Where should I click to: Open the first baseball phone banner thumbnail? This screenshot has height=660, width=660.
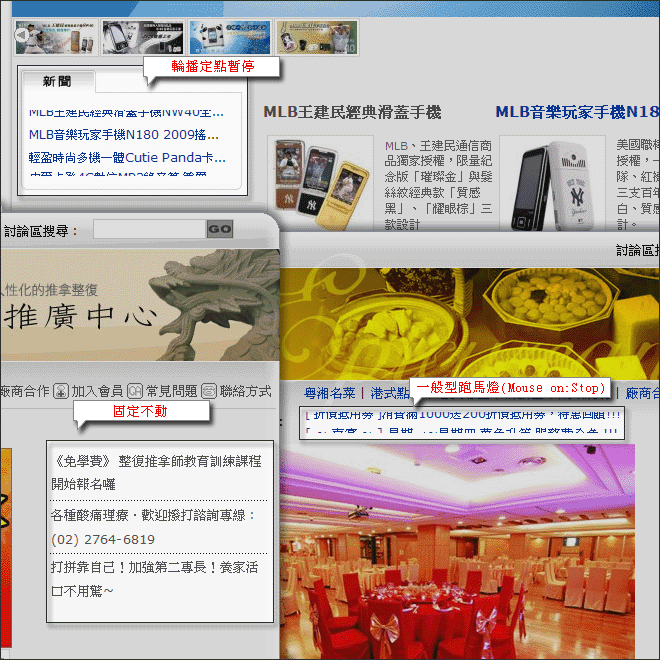click(x=56, y=37)
